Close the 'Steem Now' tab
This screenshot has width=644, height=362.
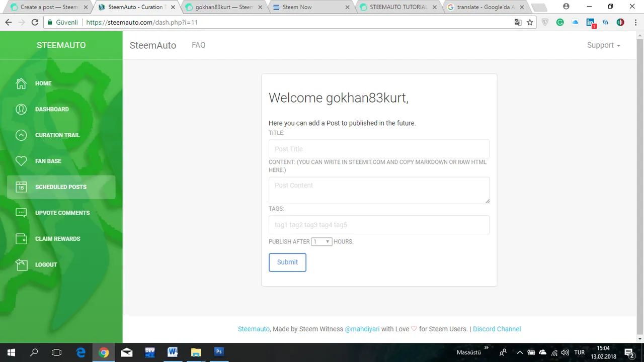[x=347, y=7]
